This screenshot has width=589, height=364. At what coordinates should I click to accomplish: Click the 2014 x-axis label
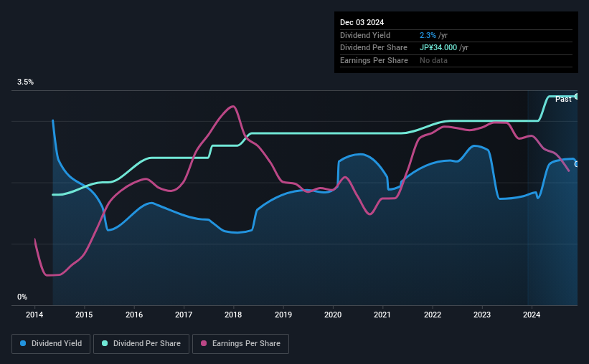click(x=34, y=315)
